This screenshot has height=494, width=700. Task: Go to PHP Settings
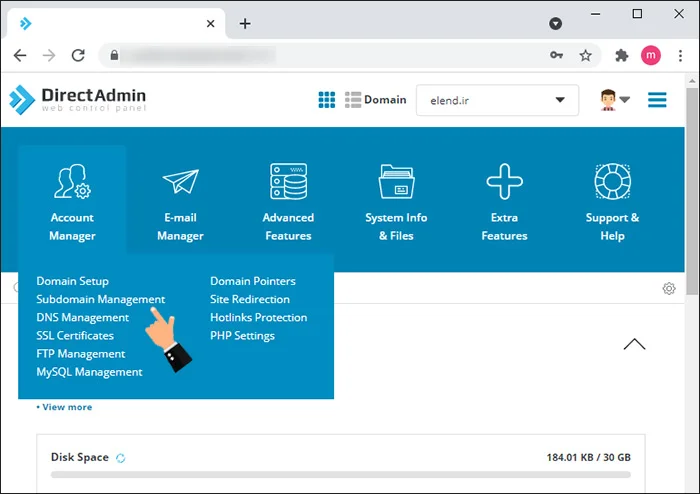242,336
